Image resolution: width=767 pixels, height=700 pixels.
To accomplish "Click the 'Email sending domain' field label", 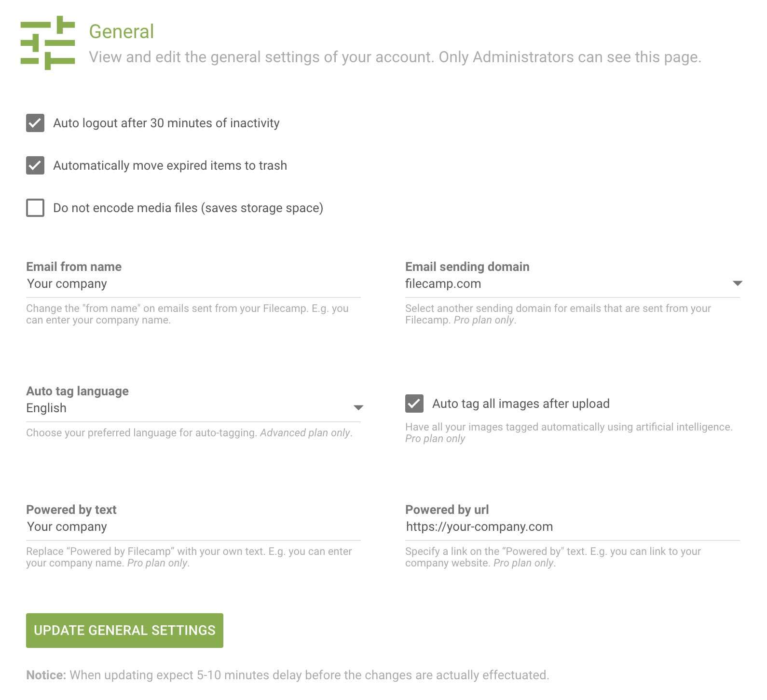I will (467, 267).
